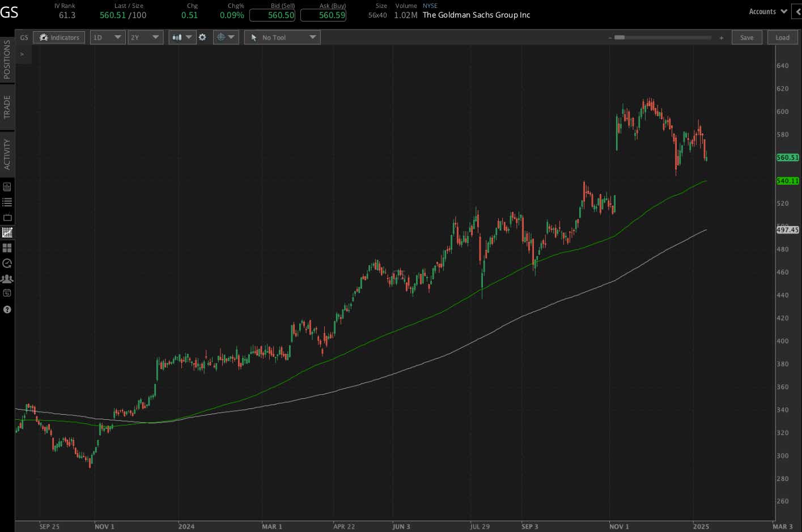Open the follow traders icon in the sidebar

(7, 278)
